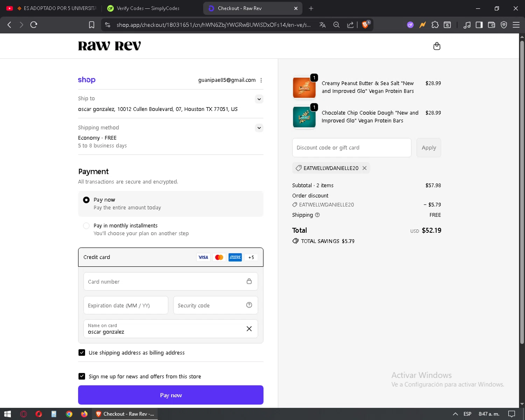
Task: Click the Visa card icon
Action: point(203,257)
